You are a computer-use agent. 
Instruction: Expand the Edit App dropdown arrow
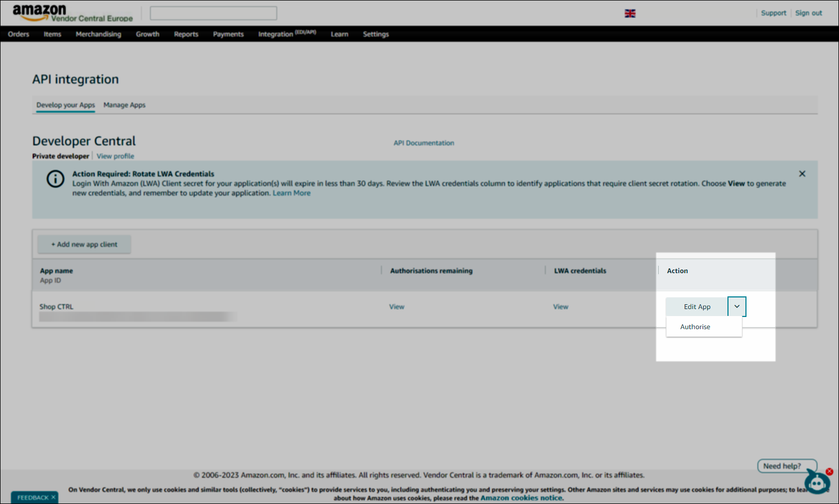pos(737,306)
